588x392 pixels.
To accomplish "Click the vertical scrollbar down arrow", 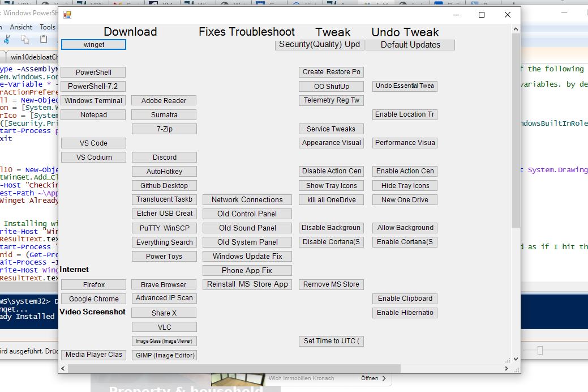I will 516,359.
